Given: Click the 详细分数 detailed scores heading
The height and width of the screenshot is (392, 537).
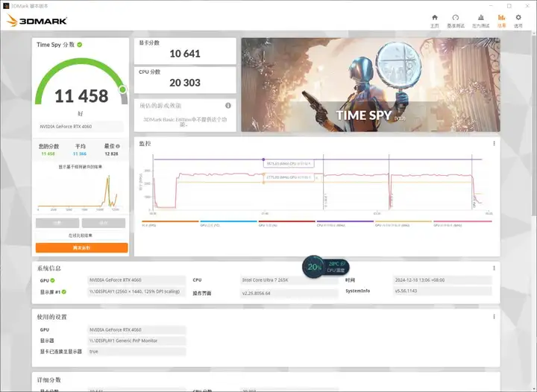Looking at the screenshot, I should tap(49, 380).
